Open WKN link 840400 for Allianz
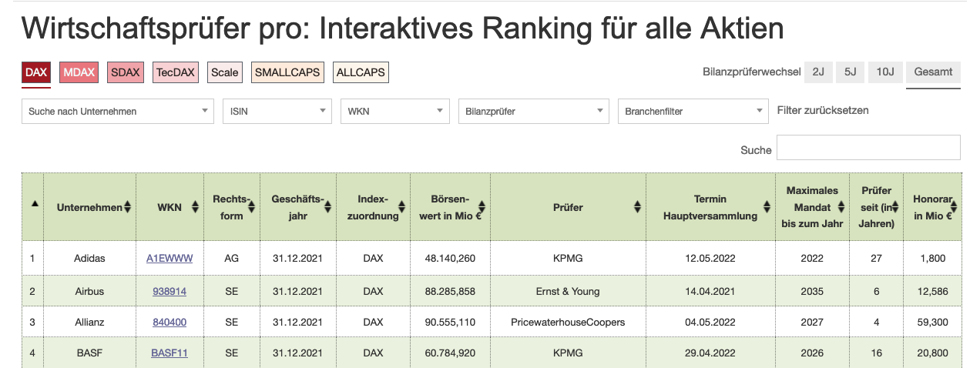980x368 pixels. 169,322
